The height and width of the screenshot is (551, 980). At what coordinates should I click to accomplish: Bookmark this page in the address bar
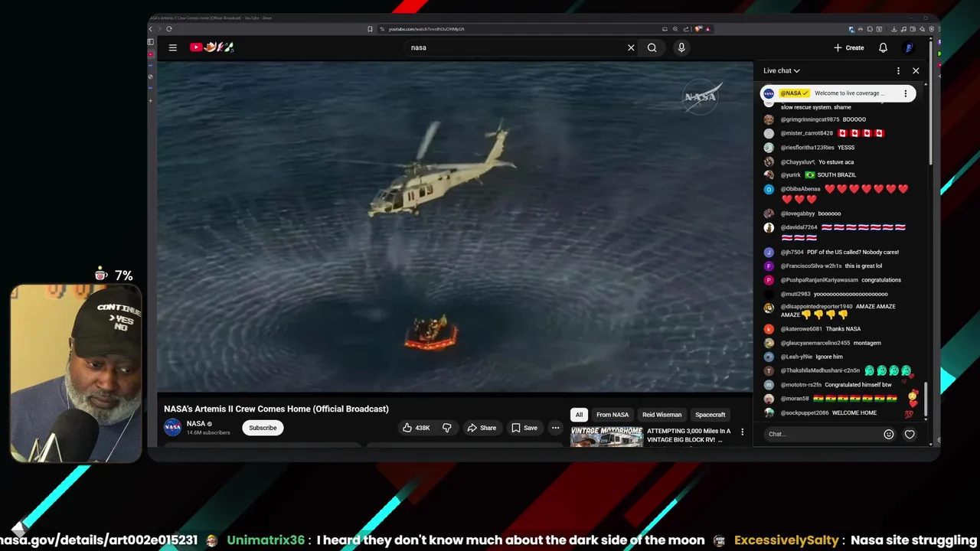370,29
